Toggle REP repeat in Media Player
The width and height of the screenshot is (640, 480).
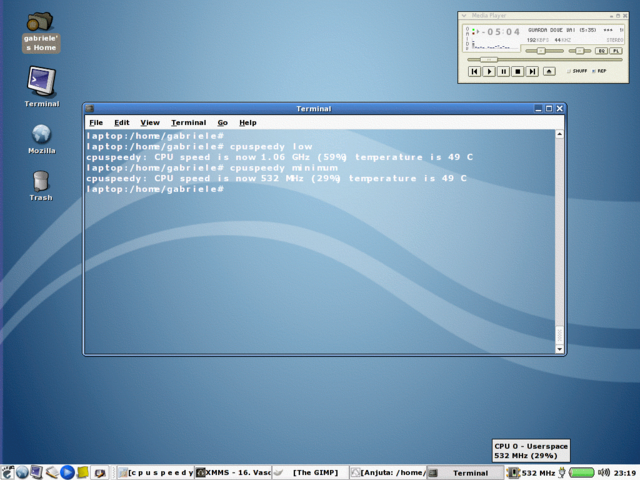pos(599,71)
